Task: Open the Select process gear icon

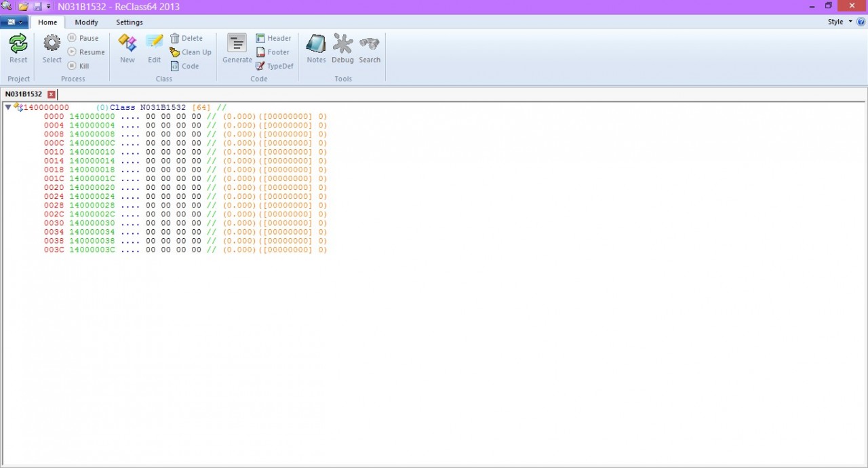Action: click(x=52, y=44)
